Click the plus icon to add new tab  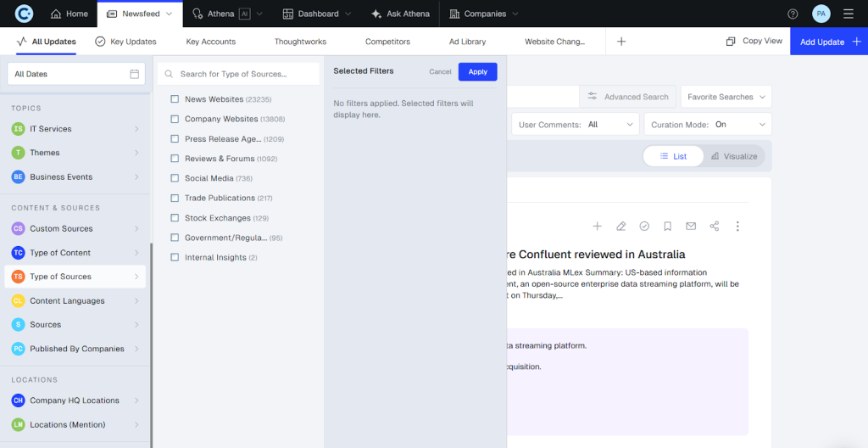621,42
